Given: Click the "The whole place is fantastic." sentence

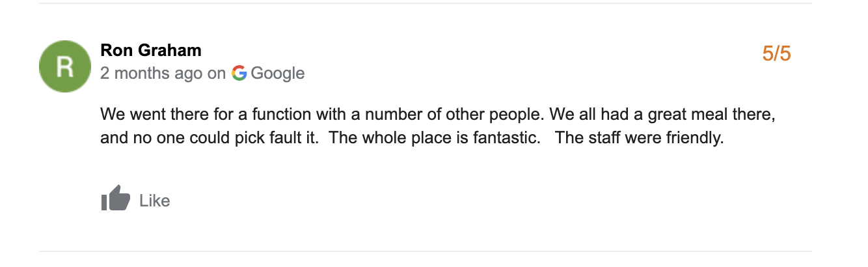Looking at the screenshot, I should 435,139.
